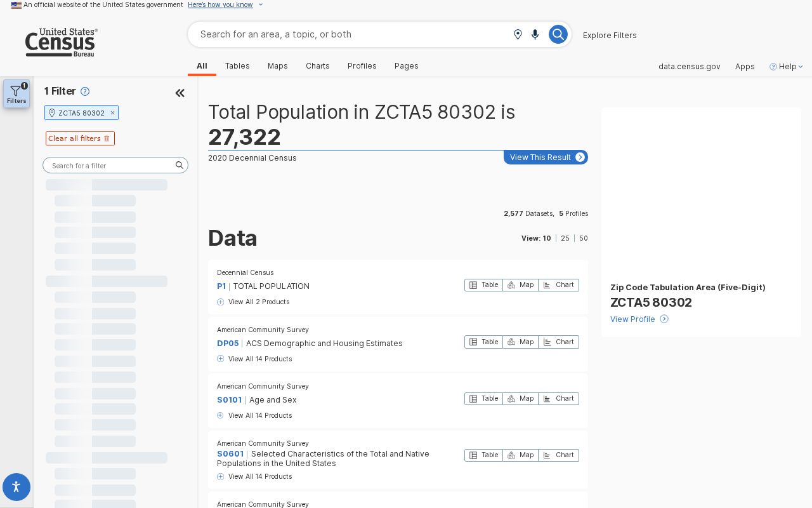Open the accessibility widget icon
Viewport: 812px width, 508px height.
[x=16, y=487]
